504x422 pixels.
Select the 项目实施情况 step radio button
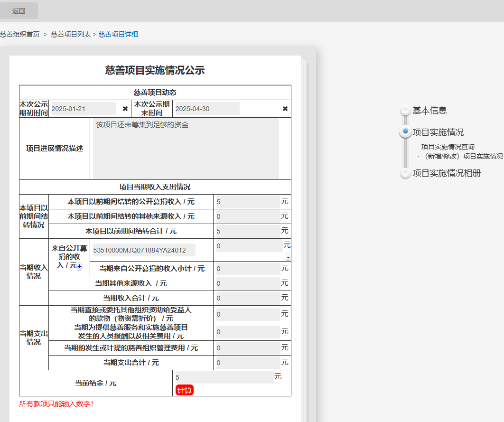[x=405, y=131]
